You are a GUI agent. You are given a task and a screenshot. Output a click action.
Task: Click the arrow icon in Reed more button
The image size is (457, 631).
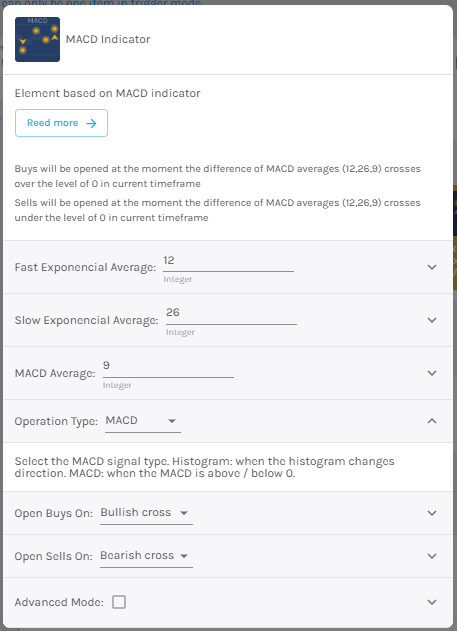click(x=91, y=123)
